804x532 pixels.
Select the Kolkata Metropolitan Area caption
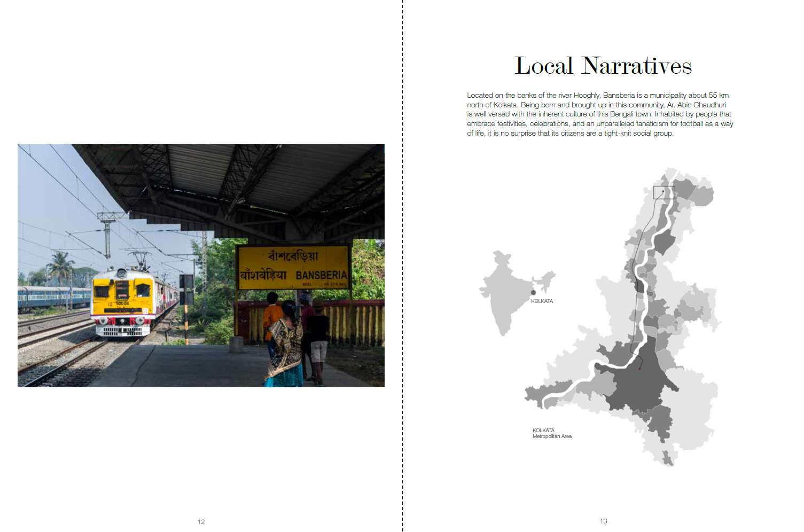pos(551,433)
